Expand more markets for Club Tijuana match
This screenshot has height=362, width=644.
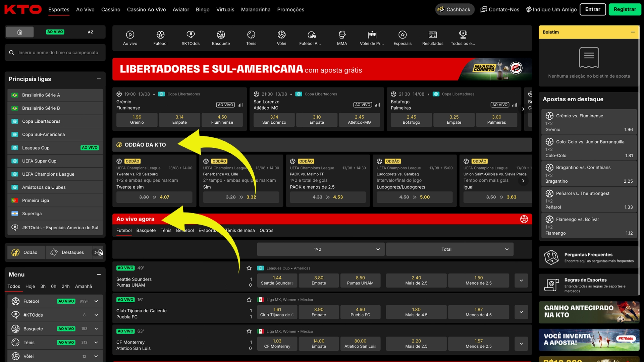click(x=521, y=312)
